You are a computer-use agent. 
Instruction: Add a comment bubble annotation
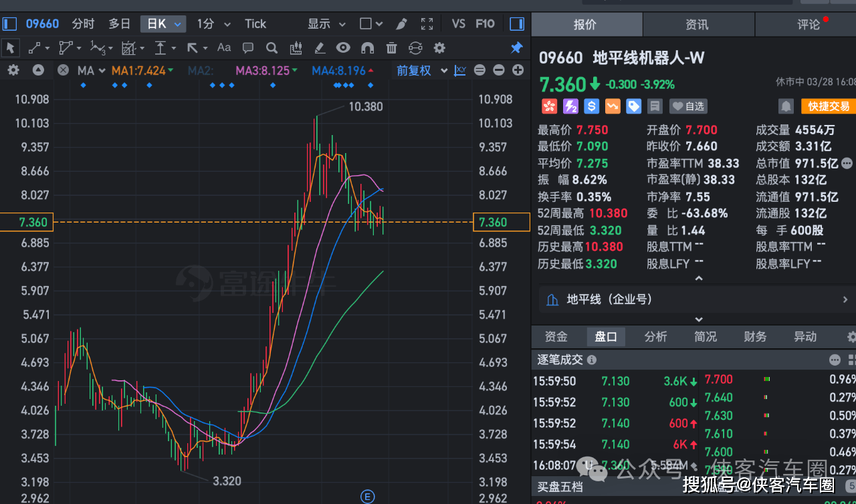(248, 48)
